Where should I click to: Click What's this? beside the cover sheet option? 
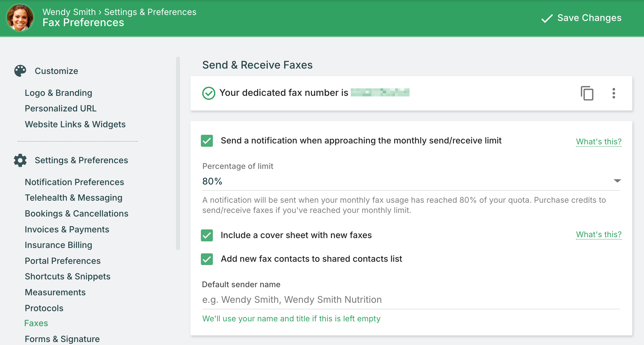599,234
